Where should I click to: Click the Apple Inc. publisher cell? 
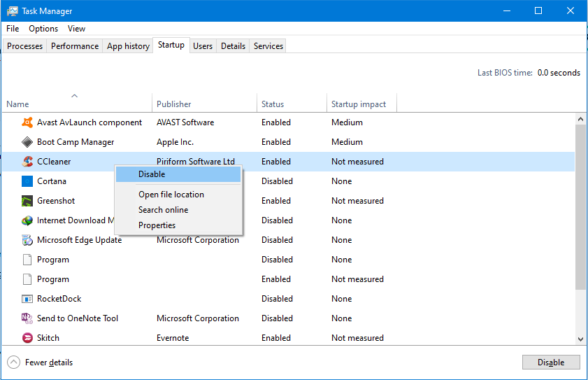(175, 142)
